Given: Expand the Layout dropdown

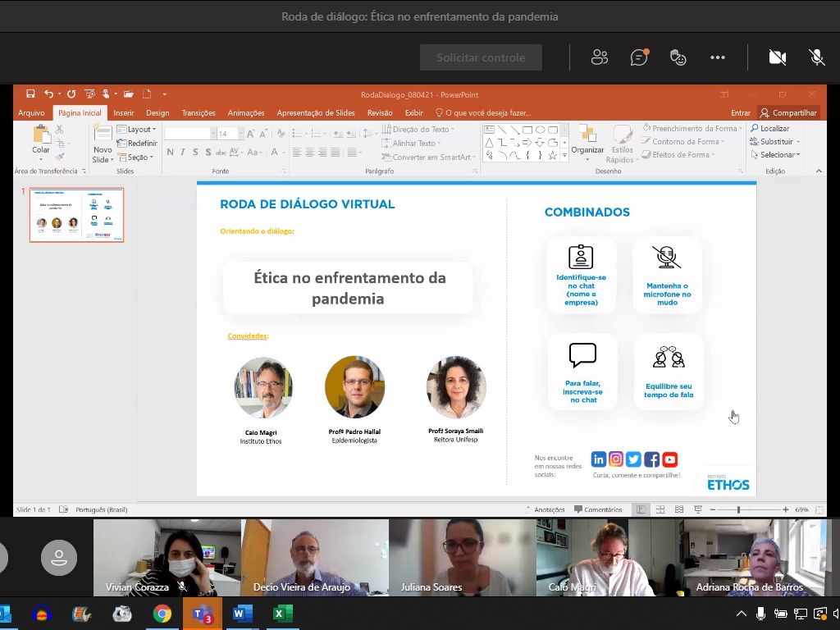Looking at the screenshot, I should (x=136, y=130).
